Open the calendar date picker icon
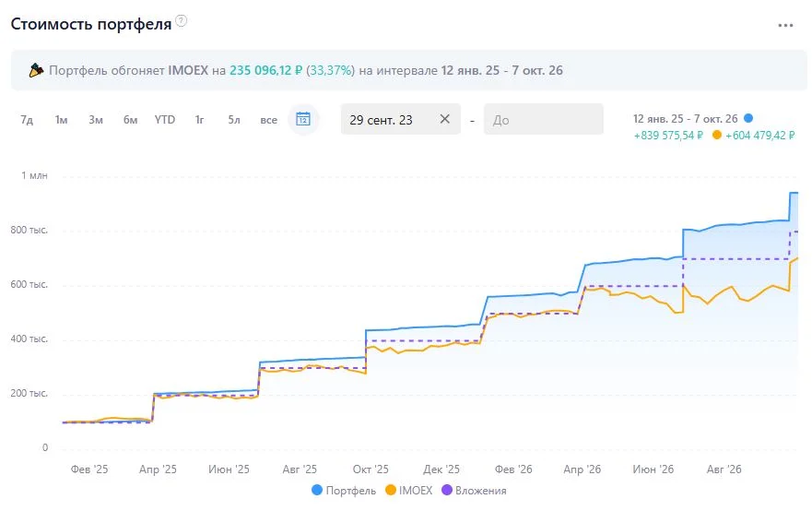812x511 pixels. 303,119
